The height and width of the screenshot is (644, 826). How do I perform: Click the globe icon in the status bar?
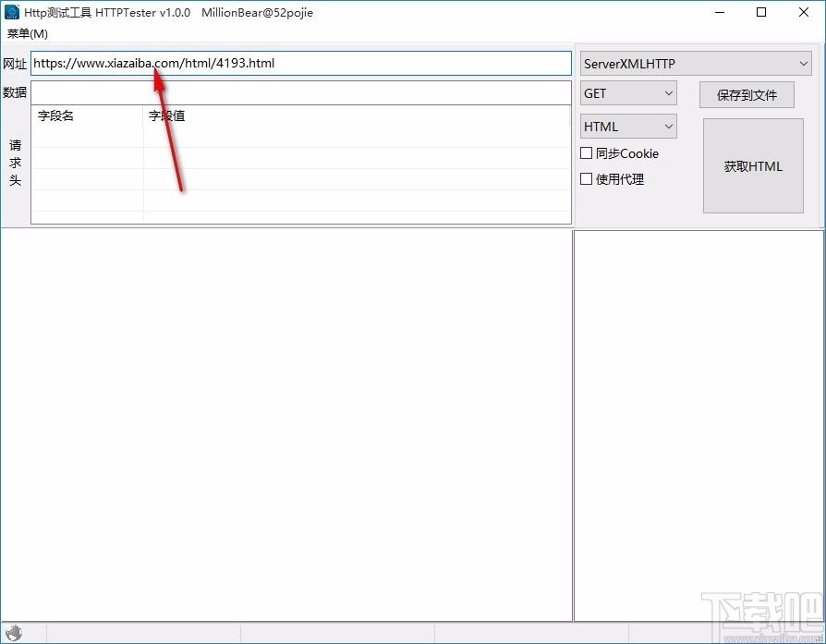coord(15,633)
